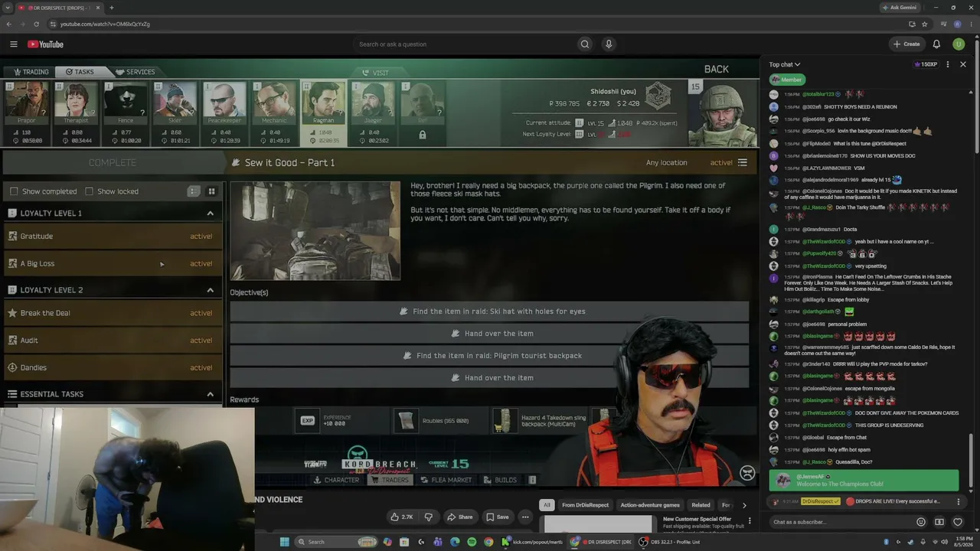This screenshot has width=980, height=551.
Task: Open the YouTube guide hamburger menu
Action: [x=13, y=44]
